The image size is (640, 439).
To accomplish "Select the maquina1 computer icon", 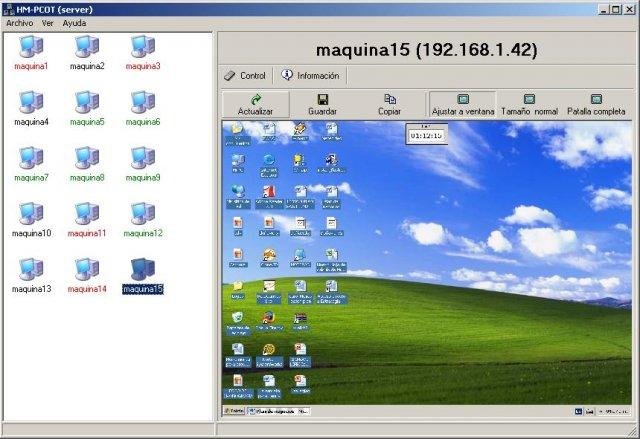I will [31, 47].
